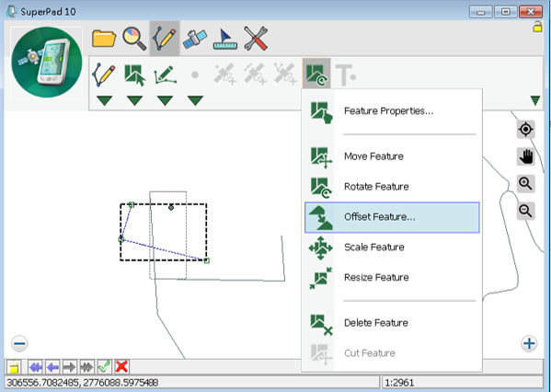The width and height of the screenshot is (551, 392).
Task: Toggle the yellow layer icon in the bottom bar
Action: 14,367
